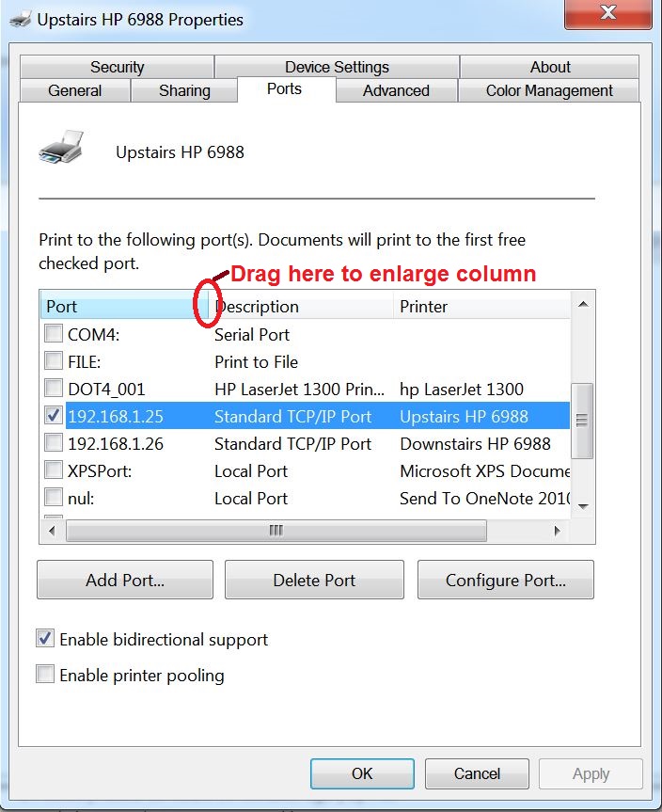Check the DOT4_001 port checkbox

tap(54, 388)
